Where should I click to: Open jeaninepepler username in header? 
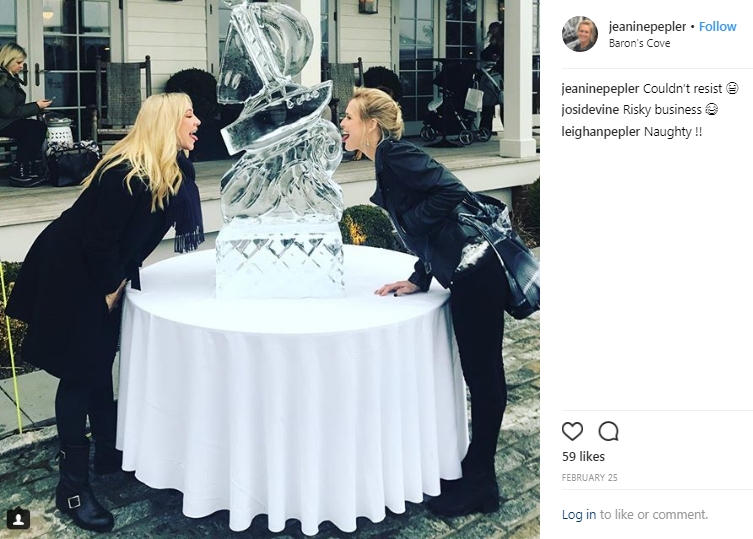tap(647, 26)
